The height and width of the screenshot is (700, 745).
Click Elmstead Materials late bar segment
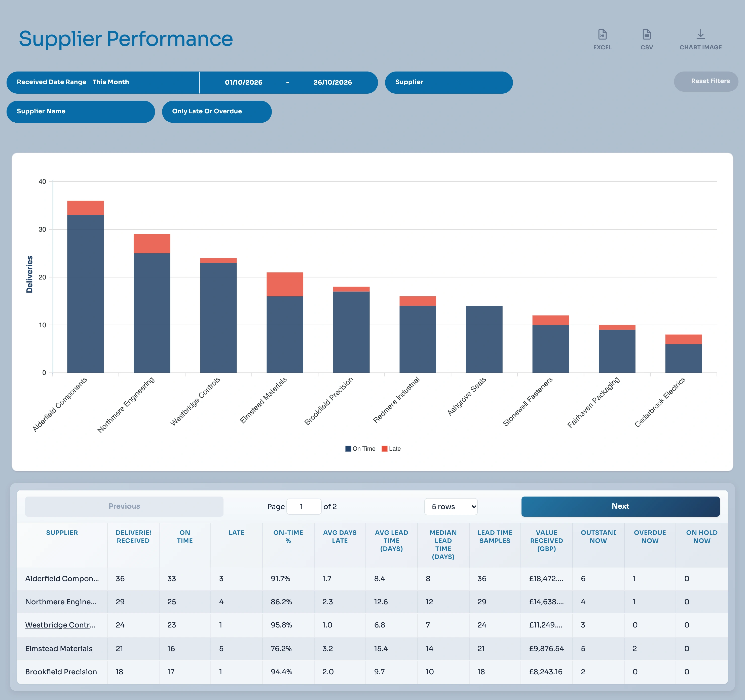point(285,285)
